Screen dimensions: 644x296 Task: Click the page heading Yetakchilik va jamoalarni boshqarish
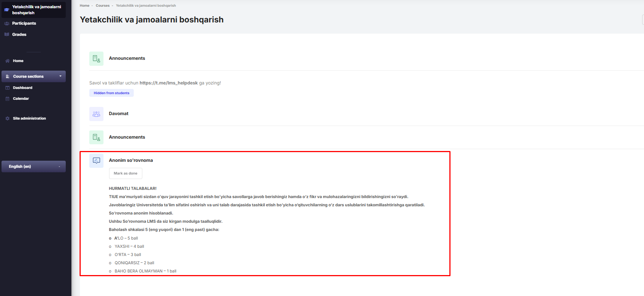152,20
